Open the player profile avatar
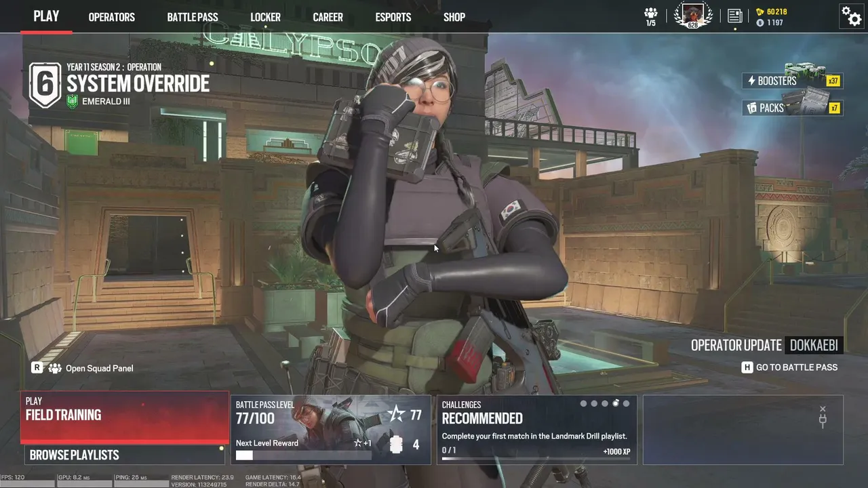 point(693,14)
